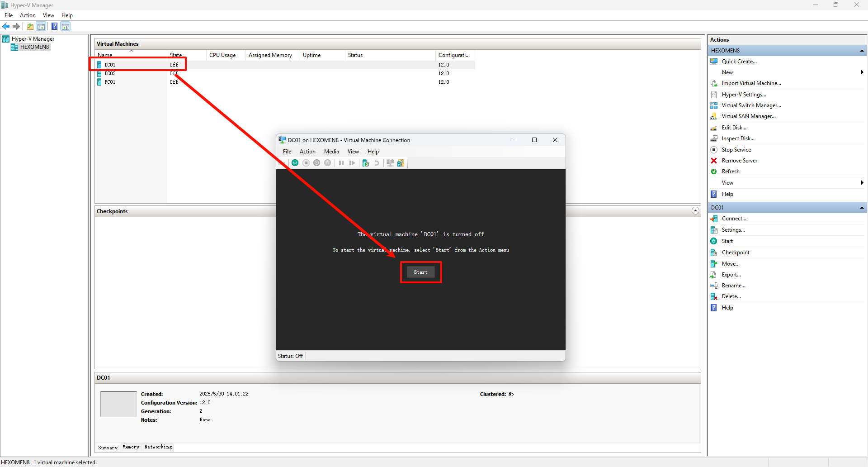Viewport: 868px width, 467px height.
Task: Sort by the CPU Usage column header
Action: pos(226,55)
